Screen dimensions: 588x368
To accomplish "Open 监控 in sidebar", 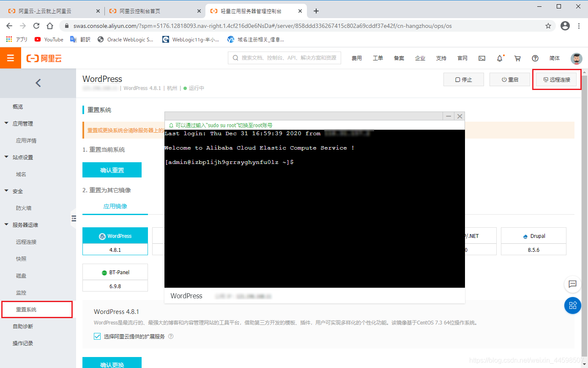I will [x=21, y=292].
